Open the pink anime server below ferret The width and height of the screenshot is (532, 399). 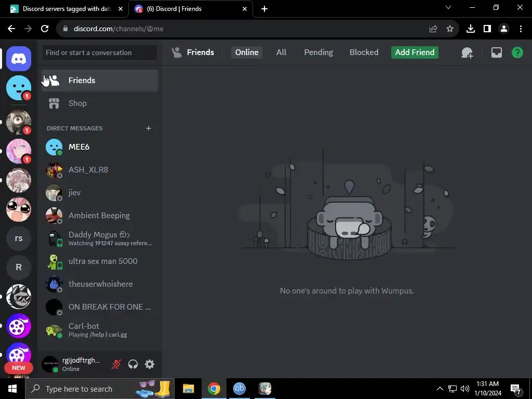(x=19, y=151)
